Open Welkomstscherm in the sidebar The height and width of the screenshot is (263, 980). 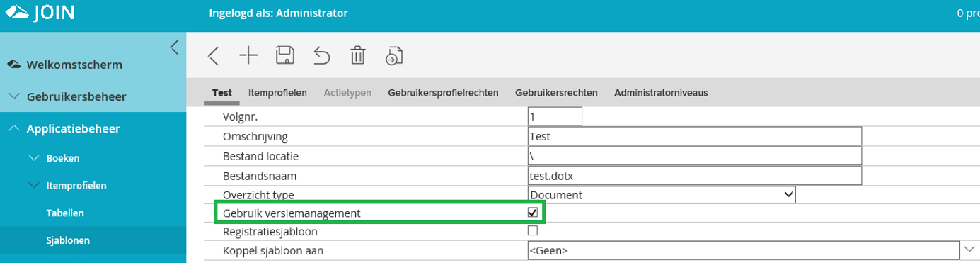tap(74, 65)
